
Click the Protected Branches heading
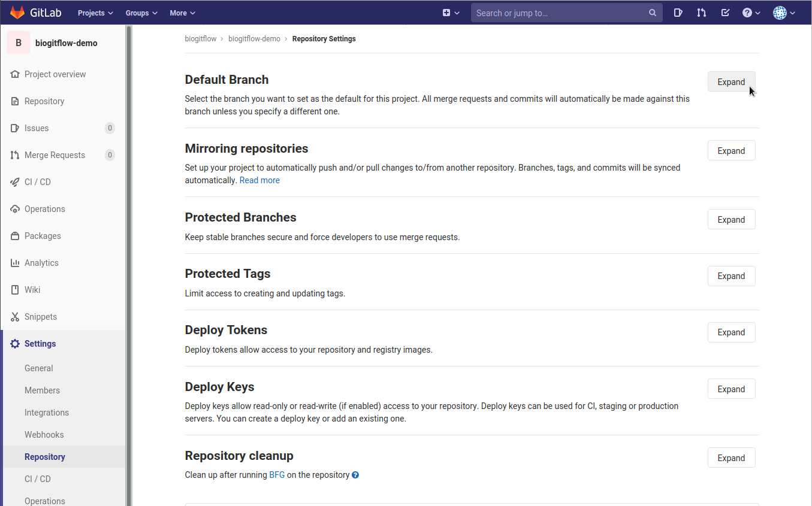point(241,217)
